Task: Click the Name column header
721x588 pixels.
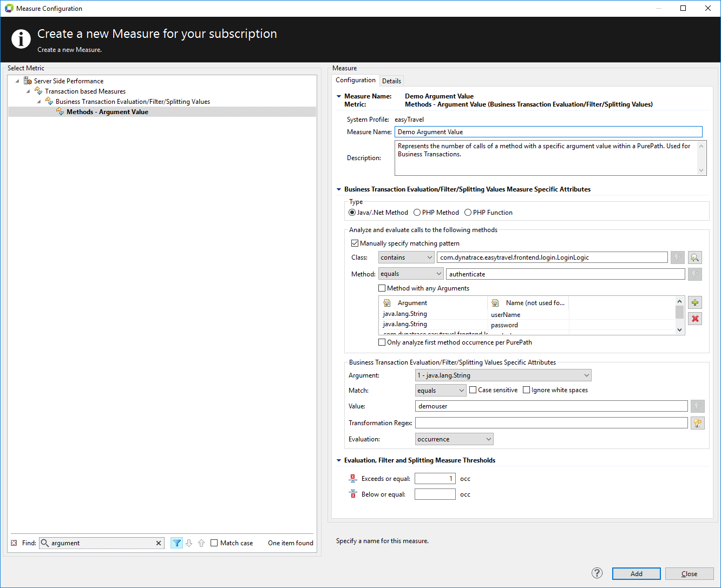Action: pyautogui.click(x=528, y=303)
